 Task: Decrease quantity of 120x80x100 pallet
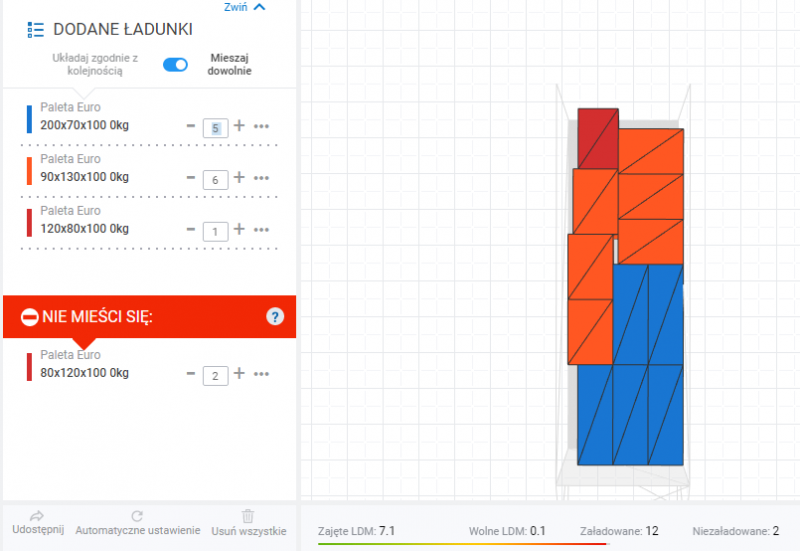coord(191,230)
